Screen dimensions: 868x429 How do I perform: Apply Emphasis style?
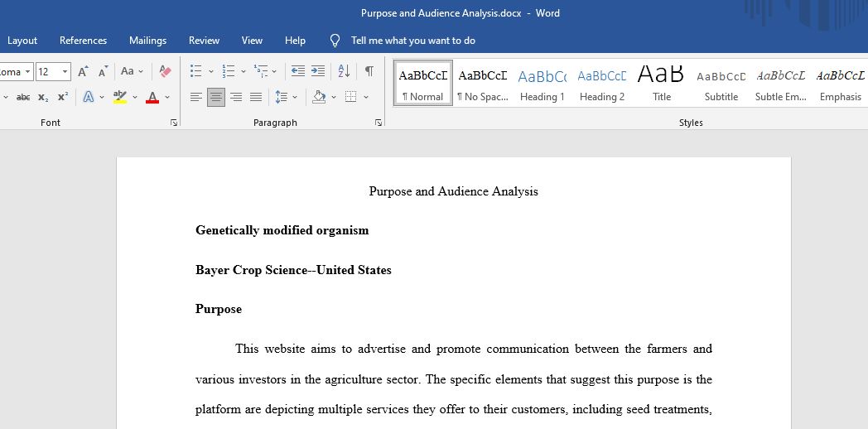841,83
